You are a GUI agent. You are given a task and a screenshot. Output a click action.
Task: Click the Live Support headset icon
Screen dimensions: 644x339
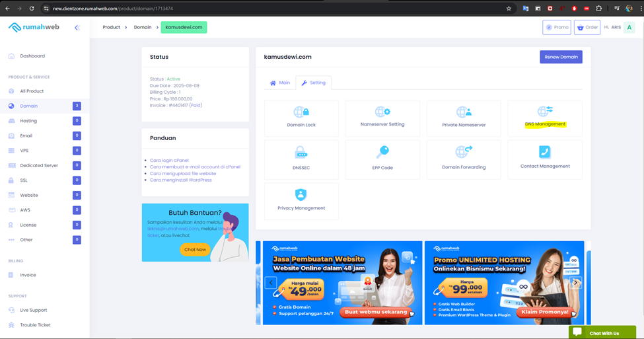pos(11,310)
